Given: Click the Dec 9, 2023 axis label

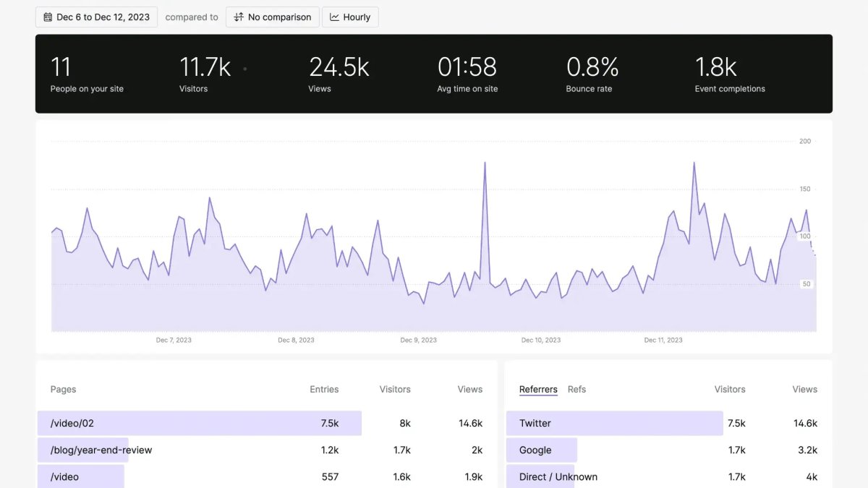Looking at the screenshot, I should pos(419,340).
